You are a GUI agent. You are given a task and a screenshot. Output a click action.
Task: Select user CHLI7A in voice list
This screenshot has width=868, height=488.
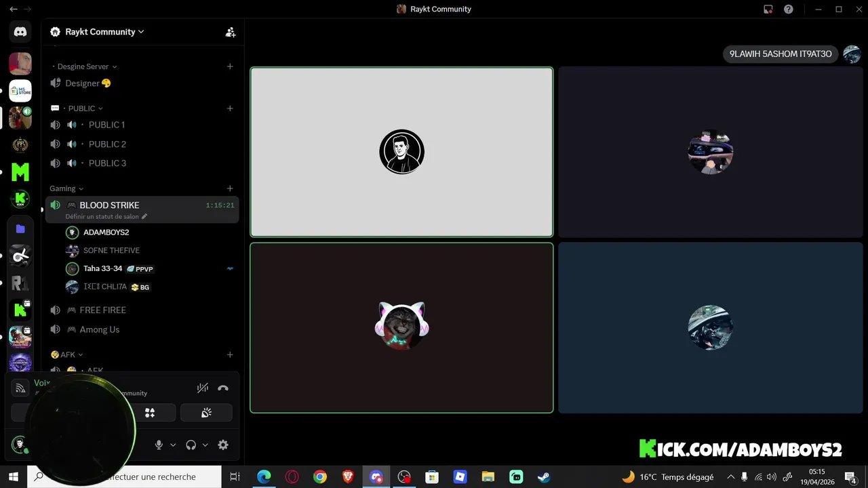(x=150, y=287)
